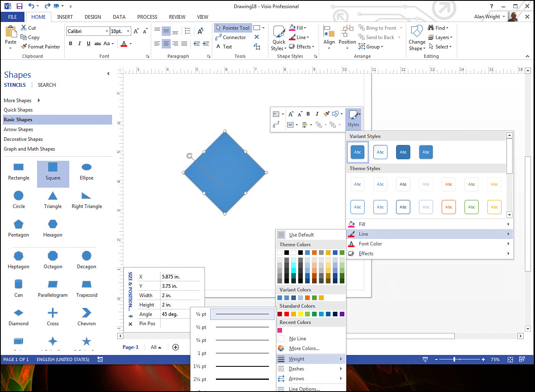Select the Pentagon shape stencil
The height and width of the screenshot is (392, 535).
[x=18, y=228]
